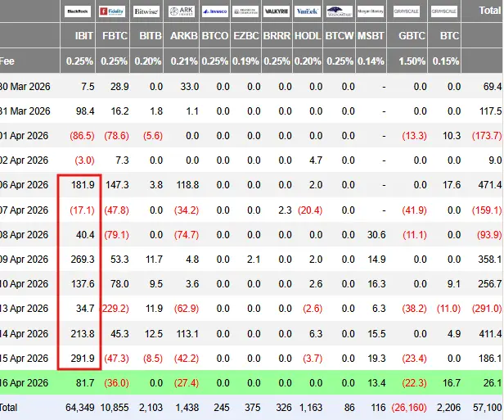This screenshot has height=420, width=504.
Task: Select the WisdomTree logo above BTCW
Action: (339, 11)
